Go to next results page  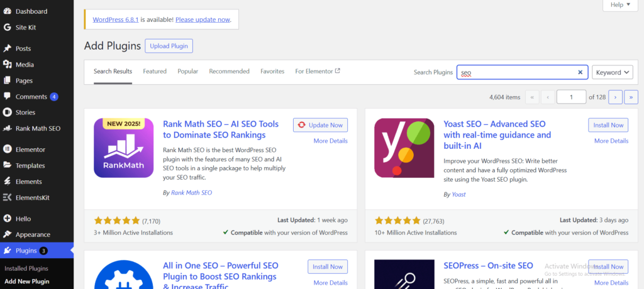pyautogui.click(x=615, y=97)
